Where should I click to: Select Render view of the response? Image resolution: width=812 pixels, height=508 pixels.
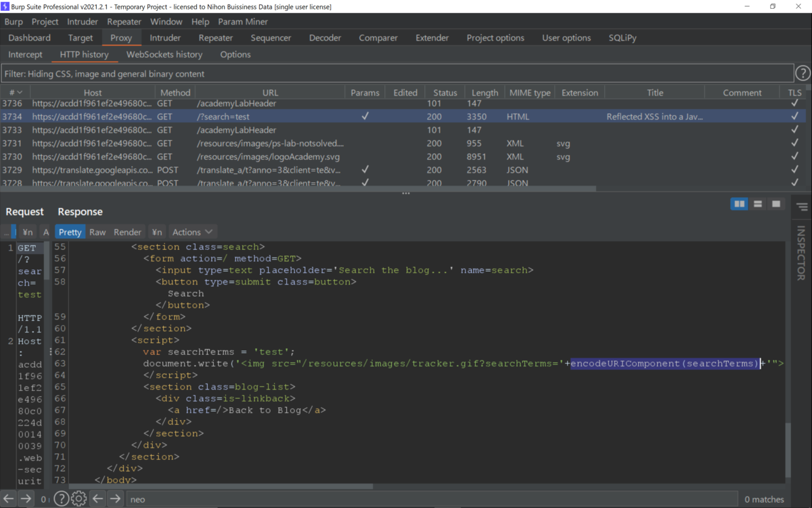[x=127, y=232]
